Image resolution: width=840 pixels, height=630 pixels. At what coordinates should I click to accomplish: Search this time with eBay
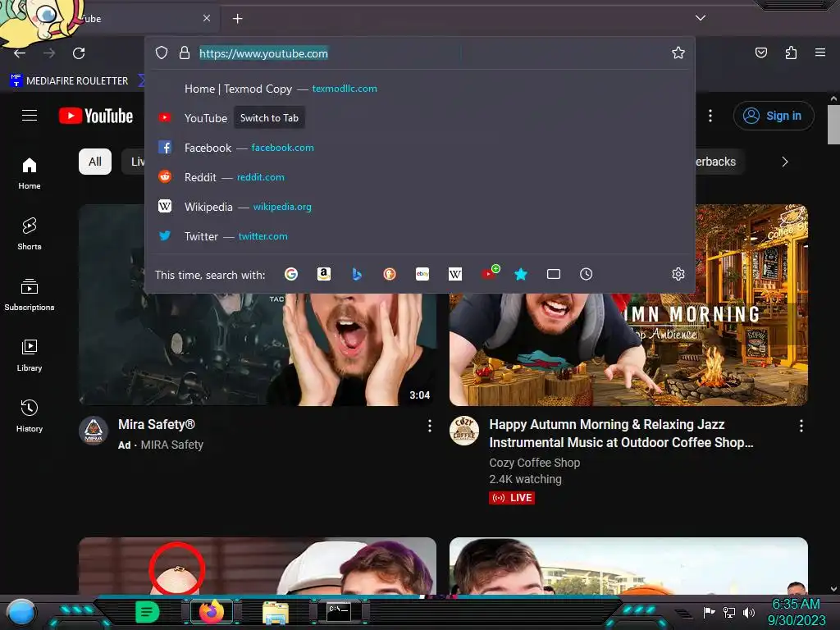point(422,274)
